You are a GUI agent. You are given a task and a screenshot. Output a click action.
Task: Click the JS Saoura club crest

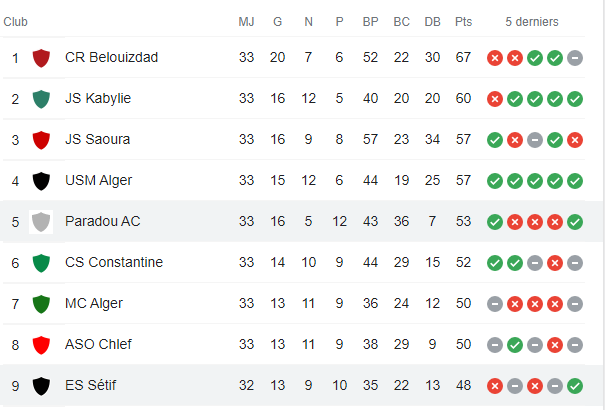coord(41,140)
